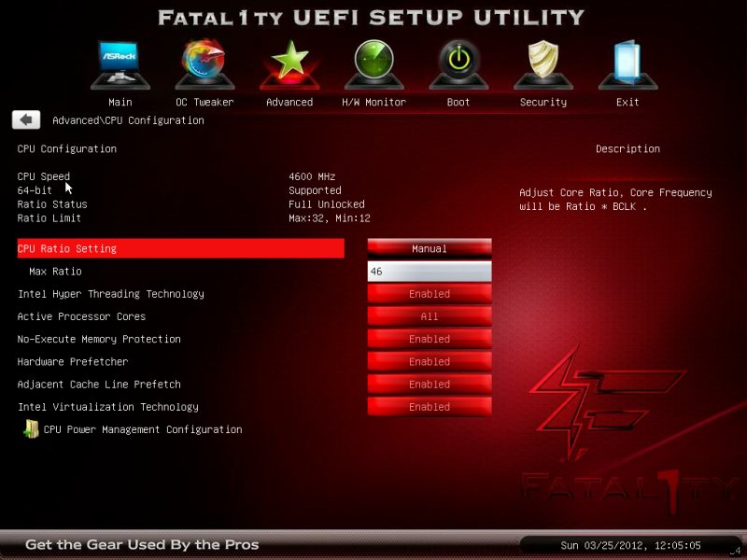The height and width of the screenshot is (560, 747).
Task: Click the CPU Speed label
Action: point(43,176)
